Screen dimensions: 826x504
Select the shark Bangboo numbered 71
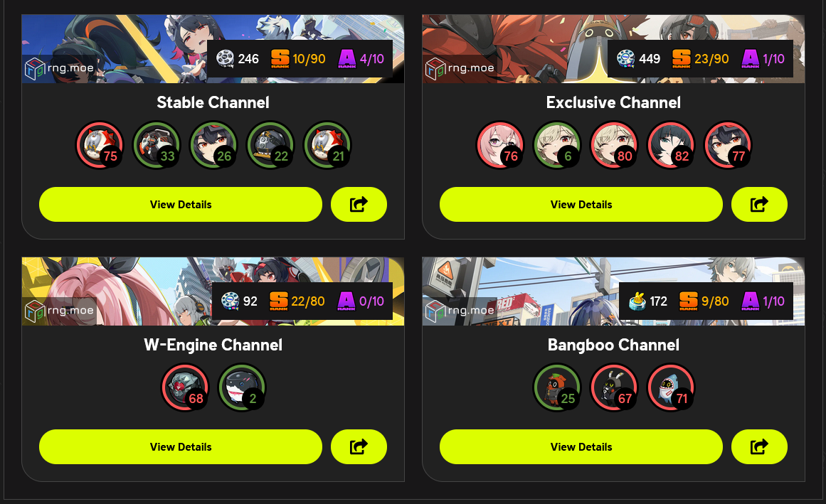(671, 387)
